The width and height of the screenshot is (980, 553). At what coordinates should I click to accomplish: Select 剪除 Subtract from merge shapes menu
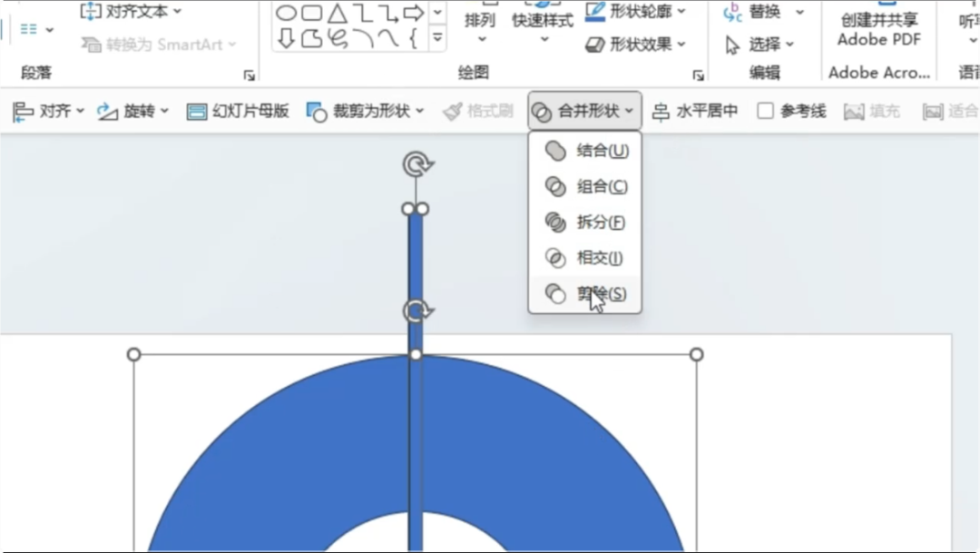[x=596, y=293]
